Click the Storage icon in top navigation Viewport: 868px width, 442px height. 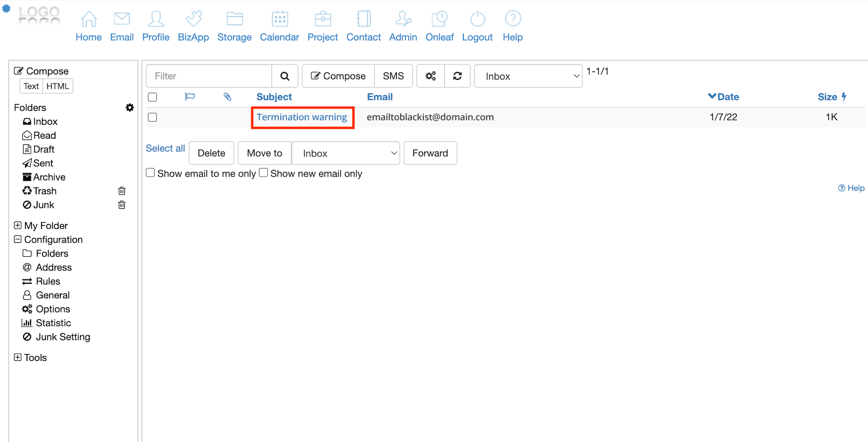pos(234,19)
